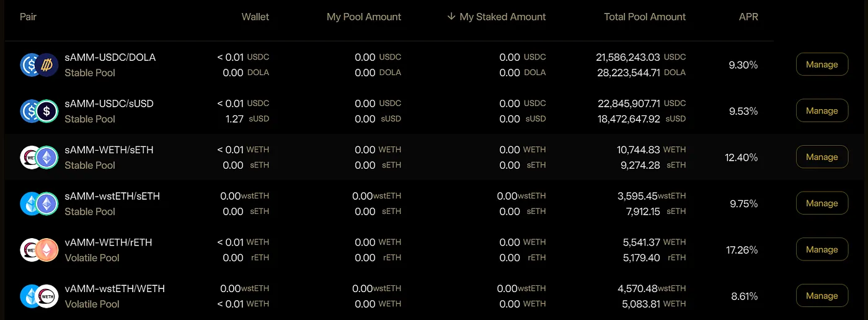Click the USDC/DOLA pair token icon
The image size is (868, 320).
(39, 65)
